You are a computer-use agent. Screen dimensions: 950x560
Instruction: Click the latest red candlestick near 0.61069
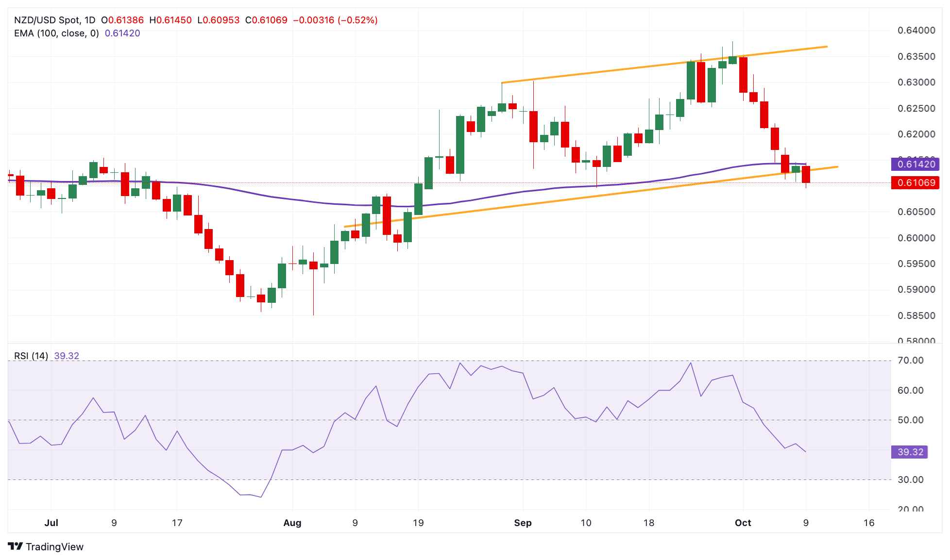point(806,174)
